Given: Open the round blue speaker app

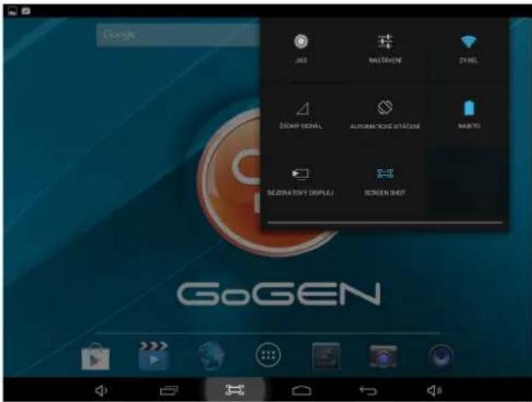Looking at the screenshot, I should click(x=441, y=356).
